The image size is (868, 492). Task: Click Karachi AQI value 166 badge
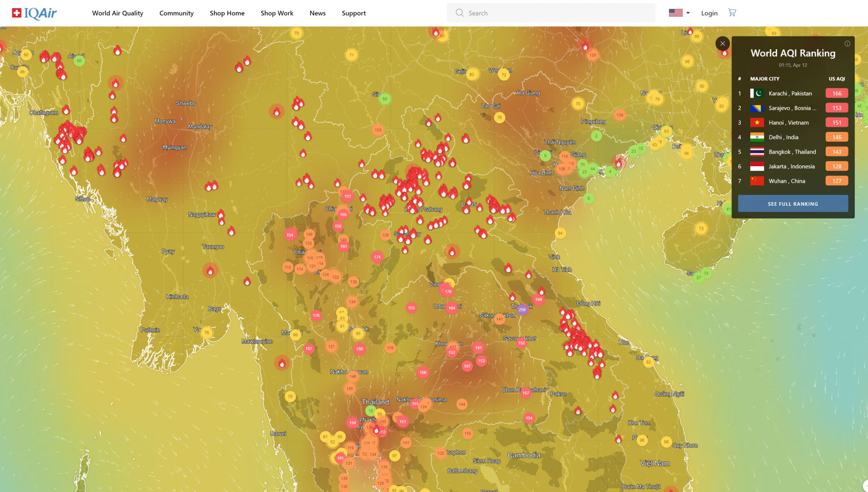[x=837, y=93]
